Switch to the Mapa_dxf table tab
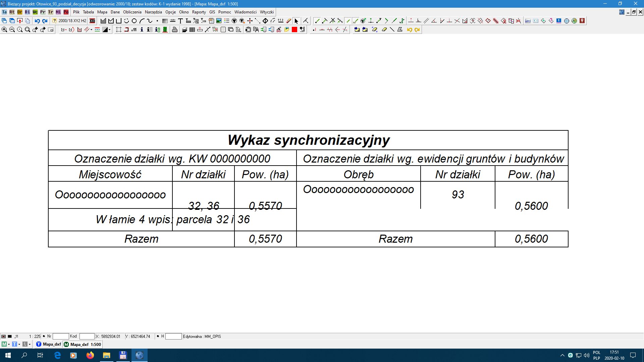The image size is (644, 362). tap(49, 344)
